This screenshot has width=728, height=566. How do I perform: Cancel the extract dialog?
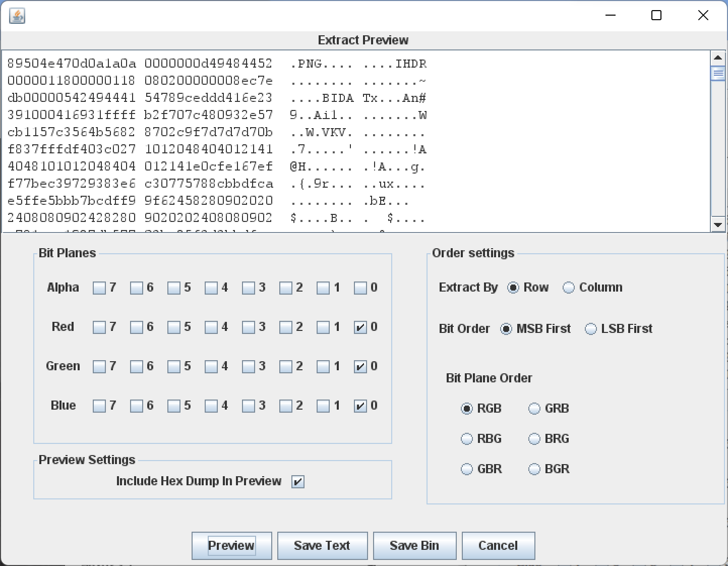[x=498, y=546]
